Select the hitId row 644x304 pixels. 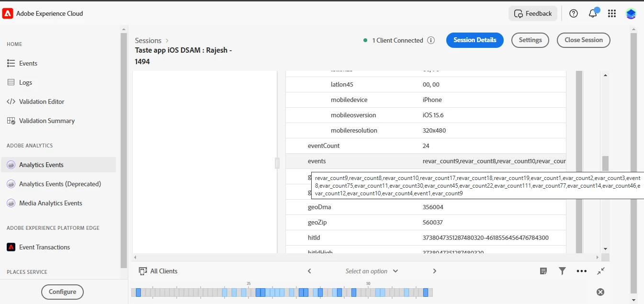[426, 238]
